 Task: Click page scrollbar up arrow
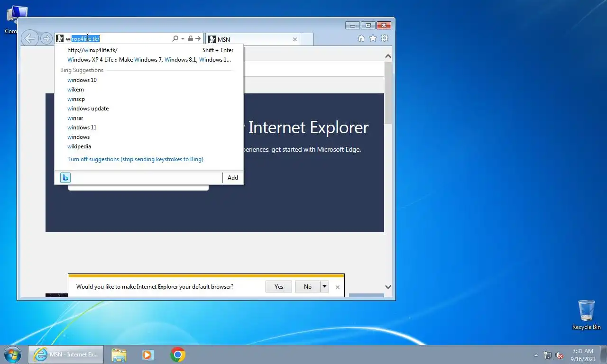click(x=388, y=56)
